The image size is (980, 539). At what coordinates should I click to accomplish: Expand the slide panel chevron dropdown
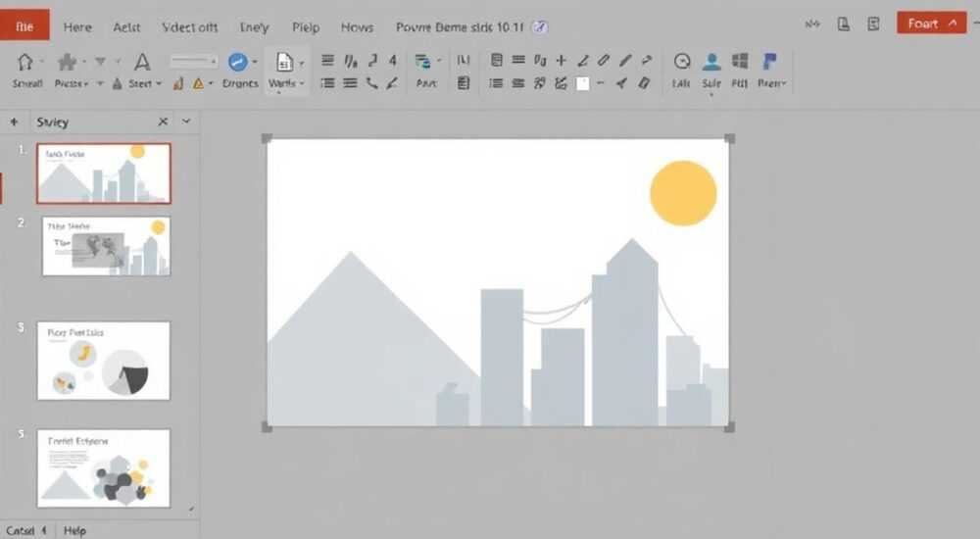(x=186, y=122)
